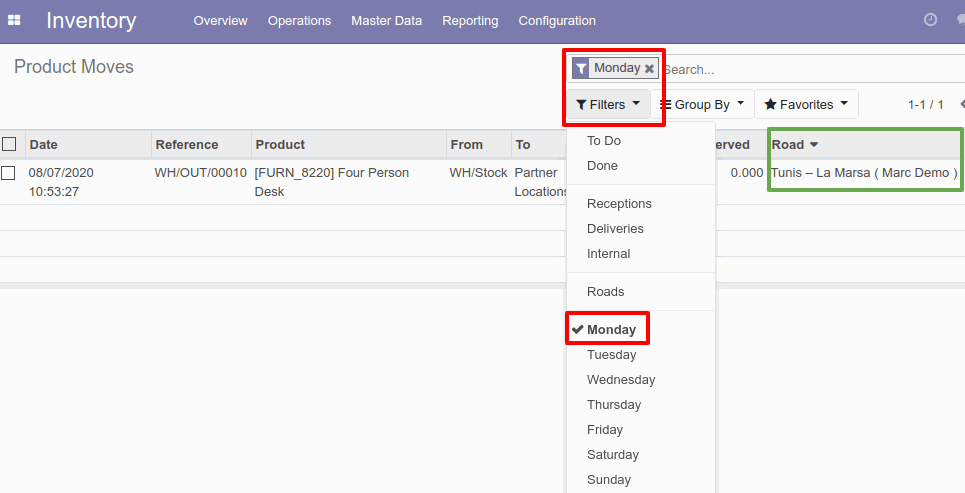This screenshot has height=493, width=965.
Task: Click the previous page arrow
Action: click(x=961, y=104)
